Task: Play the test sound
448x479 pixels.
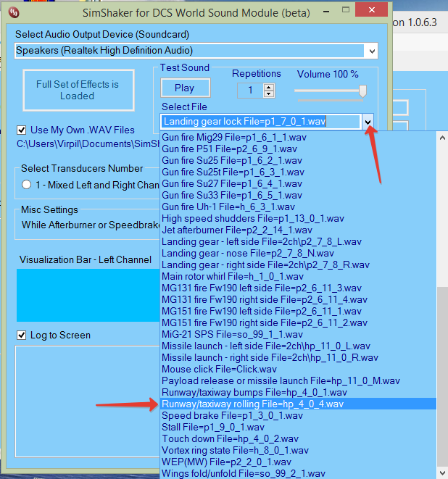Action: 185,88
